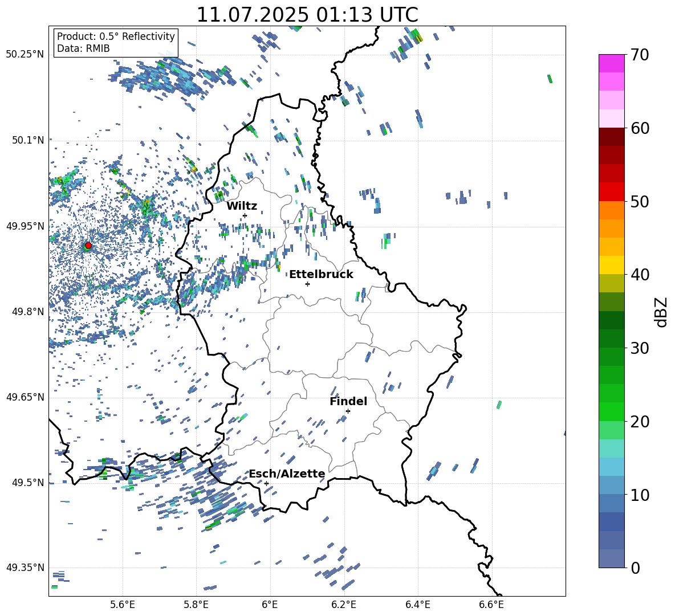The width and height of the screenshot is (675, 616).
Task: Click the Wiltz station cross marker
Action: click(245, 215)
